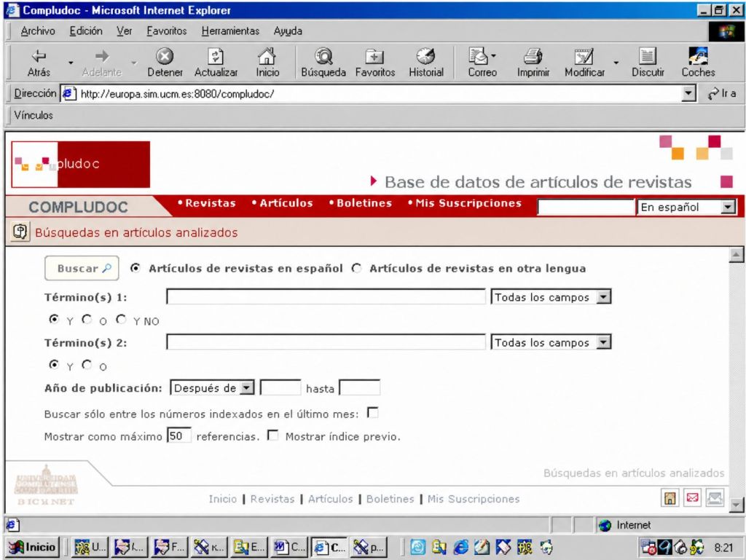Screen dimensions: 746x560
Task: Print the page with Imprimir
Action: [533, 63]
